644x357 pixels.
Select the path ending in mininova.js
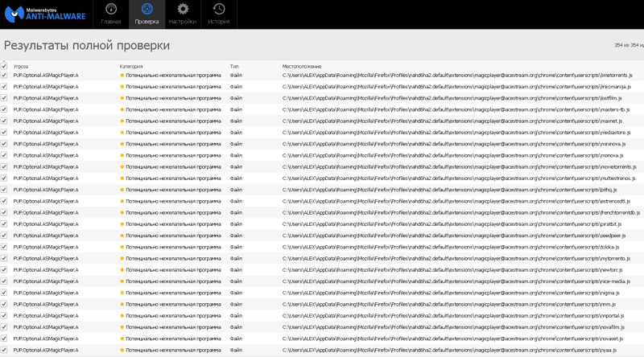point(454,144)
